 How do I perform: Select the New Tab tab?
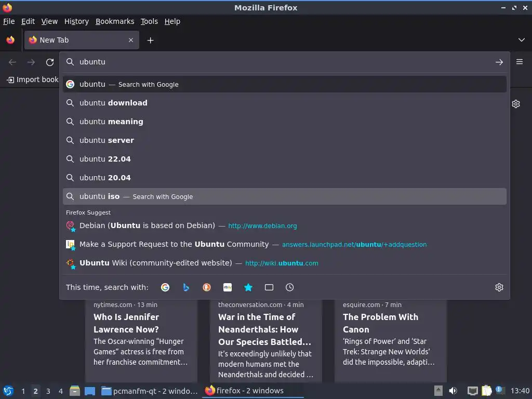tap(82, 40)
